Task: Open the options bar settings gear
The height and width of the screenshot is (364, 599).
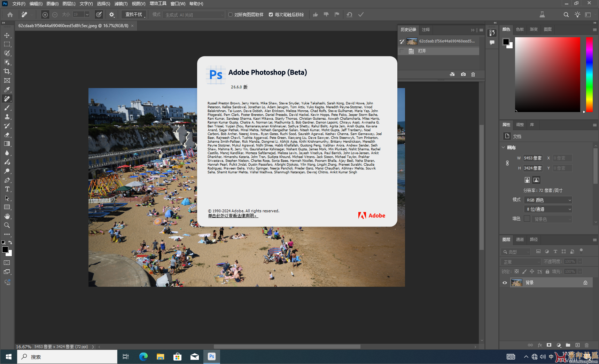Action: coord(112,15)
